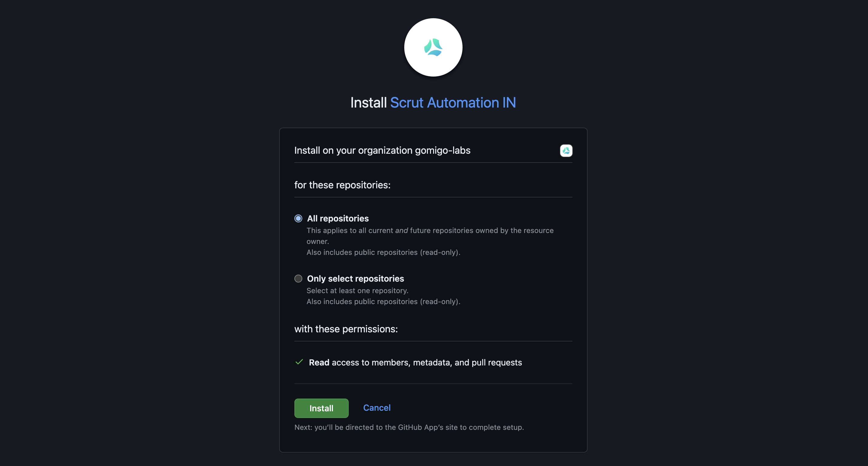Click the 'Select at least one repository.' hint
The height and width of the screenshot is (466, 868).
pos(358,291)
